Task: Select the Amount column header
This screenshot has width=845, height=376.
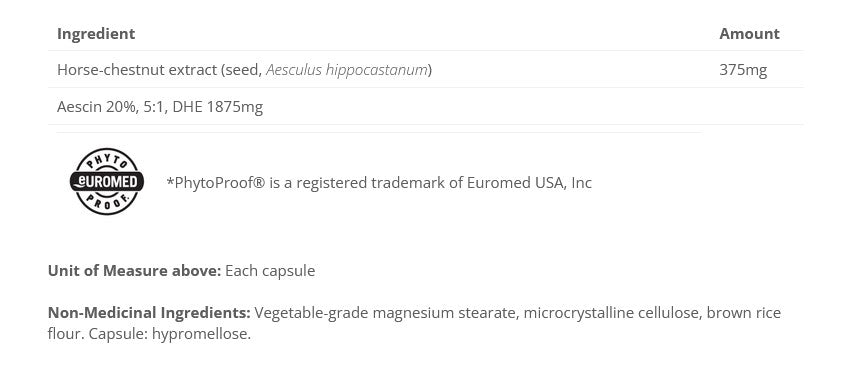Action: 749,33
